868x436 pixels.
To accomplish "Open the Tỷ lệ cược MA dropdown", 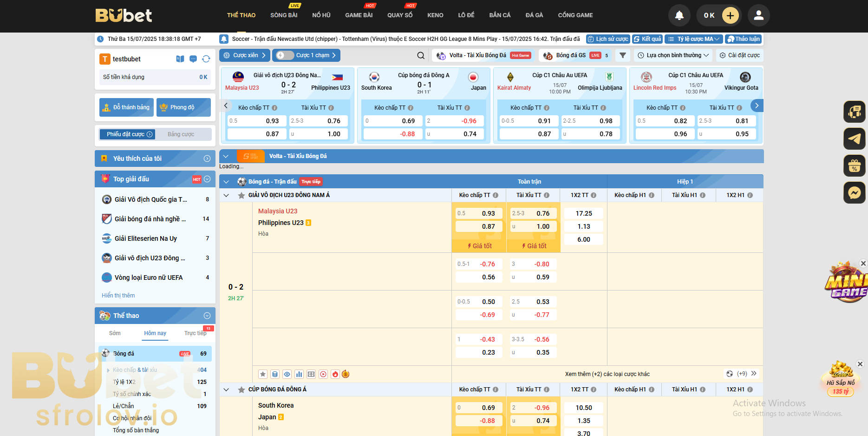I will (693, 39).
